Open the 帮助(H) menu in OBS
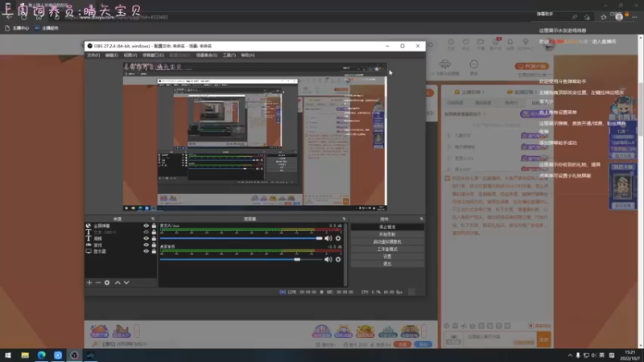This screenshot has height=362, width=644. point(248,55)
